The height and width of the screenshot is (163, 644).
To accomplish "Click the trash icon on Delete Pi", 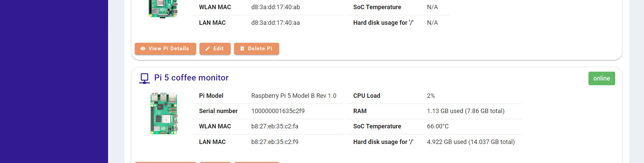I will [242, 49].
